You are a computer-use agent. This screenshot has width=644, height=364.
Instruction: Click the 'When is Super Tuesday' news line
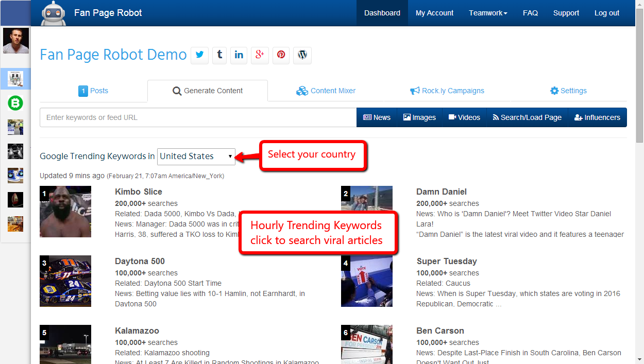518,299
